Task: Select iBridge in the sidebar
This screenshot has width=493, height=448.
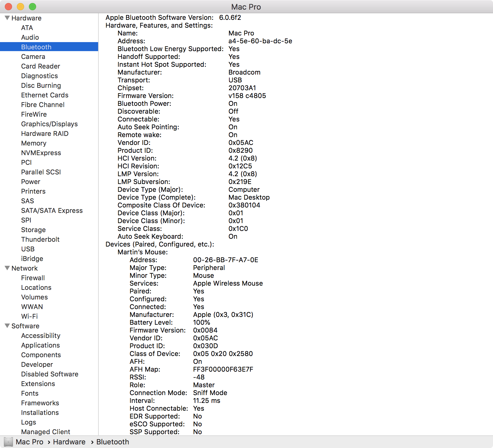Action: [32, 259]
